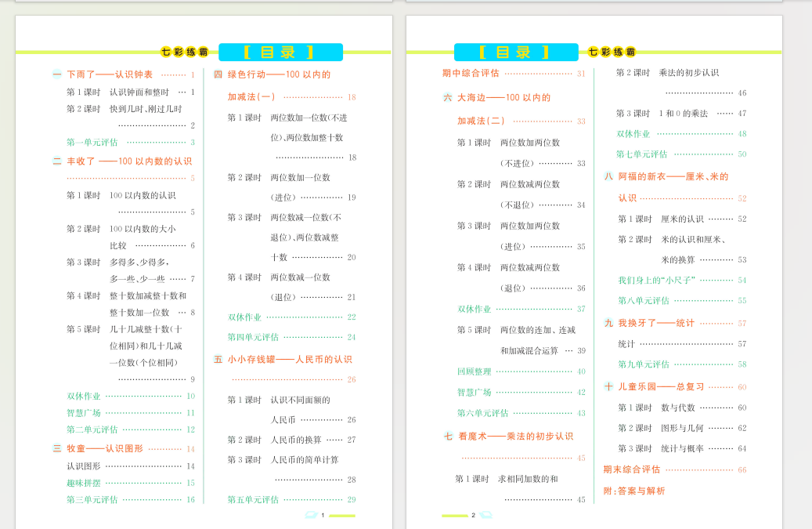
Task: Click the '(不进位)' line for page 33
Action: (517, 163)
